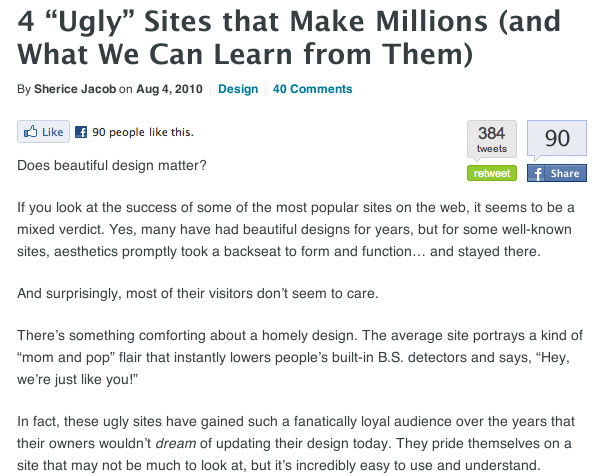Click the 90 share count bubble
615x476 pixels.
point(557,138)
